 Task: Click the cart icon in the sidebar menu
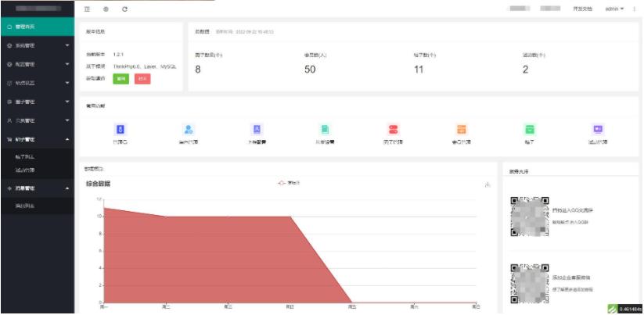pyautogui.click(x=9, y=139)
